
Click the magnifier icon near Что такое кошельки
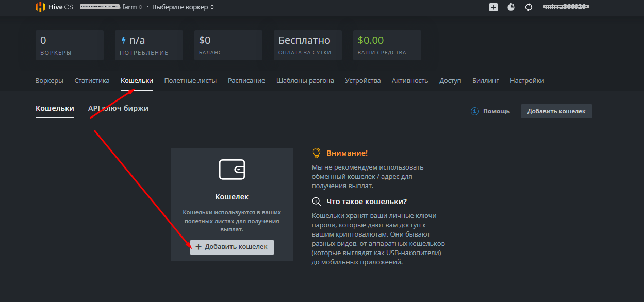pyautogui.click(x=317, y=202)
